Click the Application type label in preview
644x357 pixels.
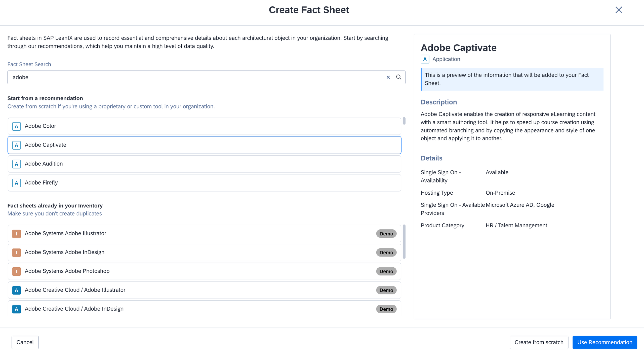tap(446, 59)
